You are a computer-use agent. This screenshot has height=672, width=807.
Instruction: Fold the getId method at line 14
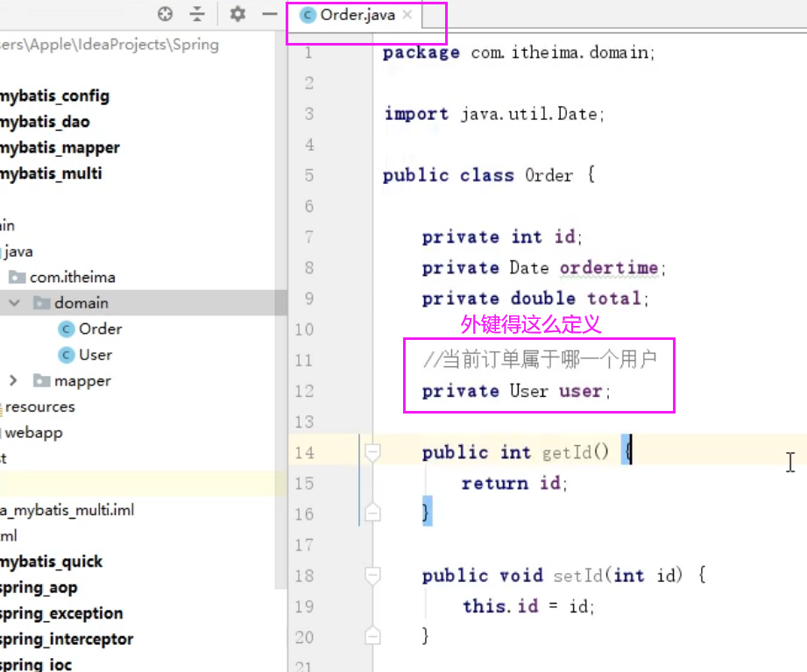pyautogui.click(x=372, y=452)
